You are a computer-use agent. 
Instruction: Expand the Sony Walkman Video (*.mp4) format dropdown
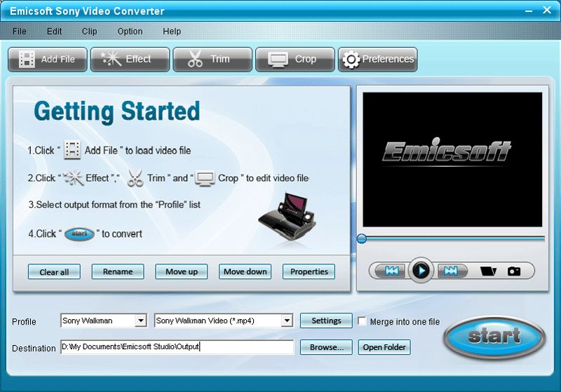(287, 320)
